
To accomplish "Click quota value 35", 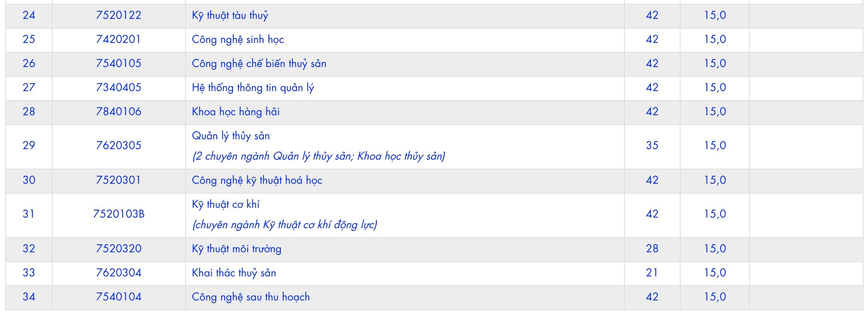I will 652,146.
